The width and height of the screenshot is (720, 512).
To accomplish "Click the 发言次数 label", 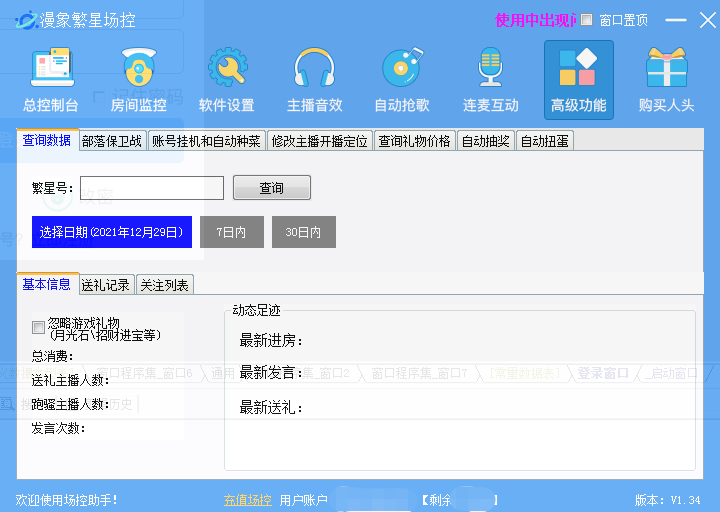I will click(58, 428).
